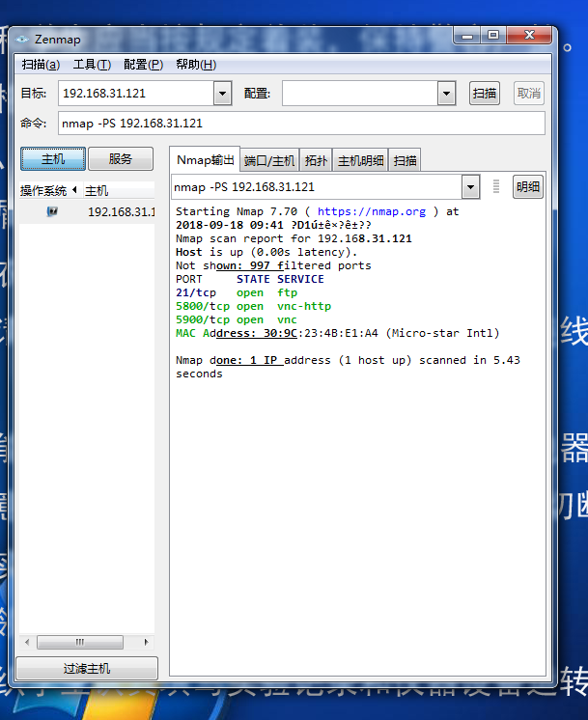The height and width of the screenshot is (720, 588).
Task: Select host row 192.168.31.1
Action: click(x=87, y=211)
